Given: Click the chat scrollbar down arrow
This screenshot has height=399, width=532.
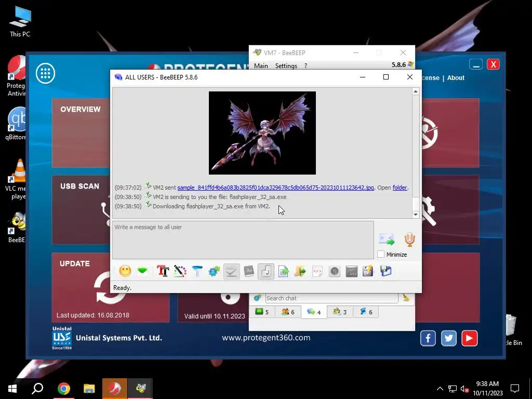Looking at the screenshot, I should click(416, 215).
